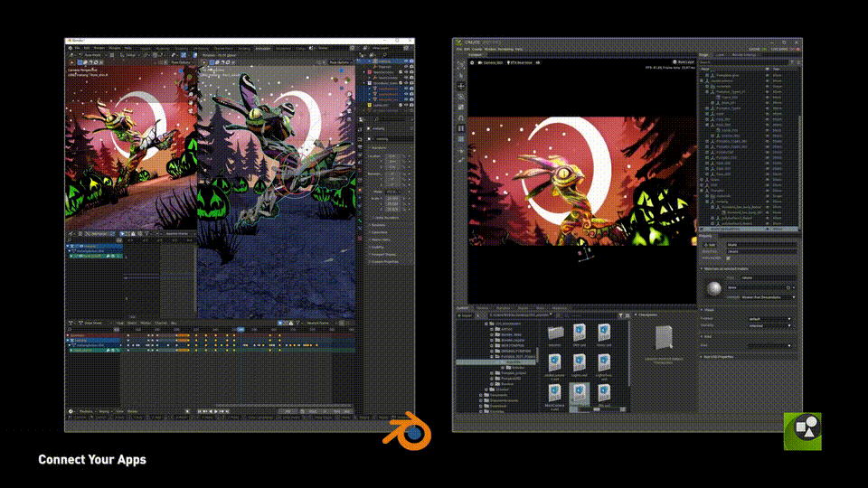Image resolution: width=868 pixels, height=488 pixels.
Task: Expand the Summary channel in dope sheet
Action: click(x=69, y=335)
